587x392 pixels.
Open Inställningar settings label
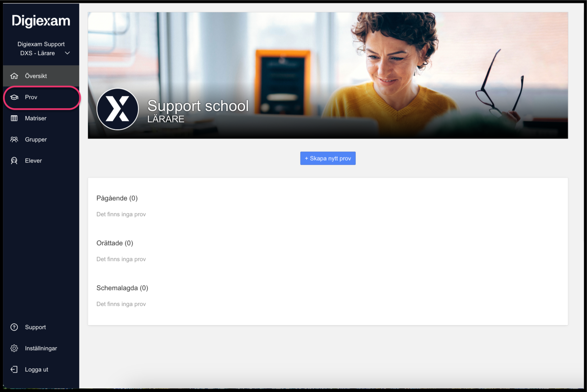pos(41,348)
